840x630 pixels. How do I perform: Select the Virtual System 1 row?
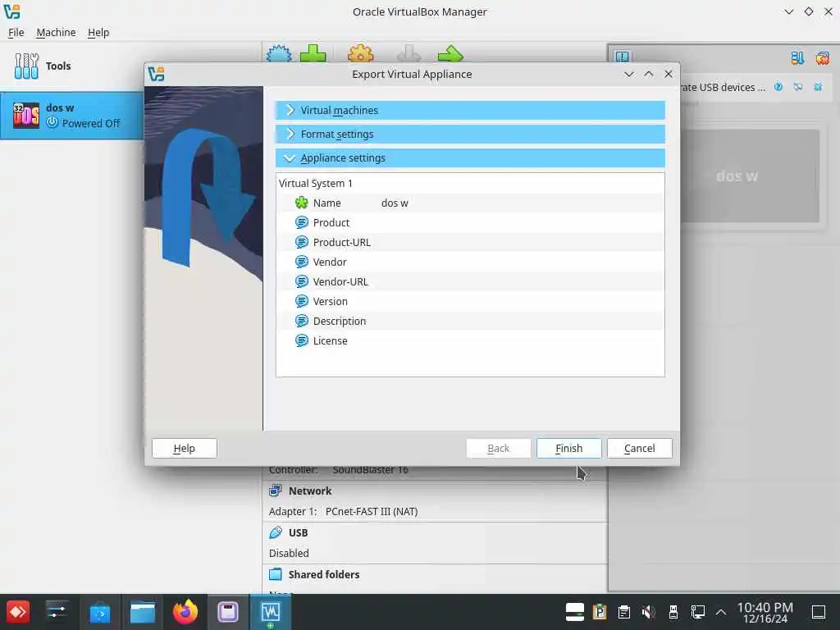pyautogui.click(x=470, y=183)
